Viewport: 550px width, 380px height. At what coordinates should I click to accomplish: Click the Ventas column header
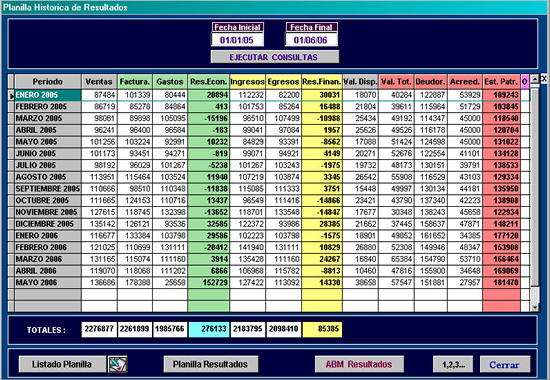[99, 82]
